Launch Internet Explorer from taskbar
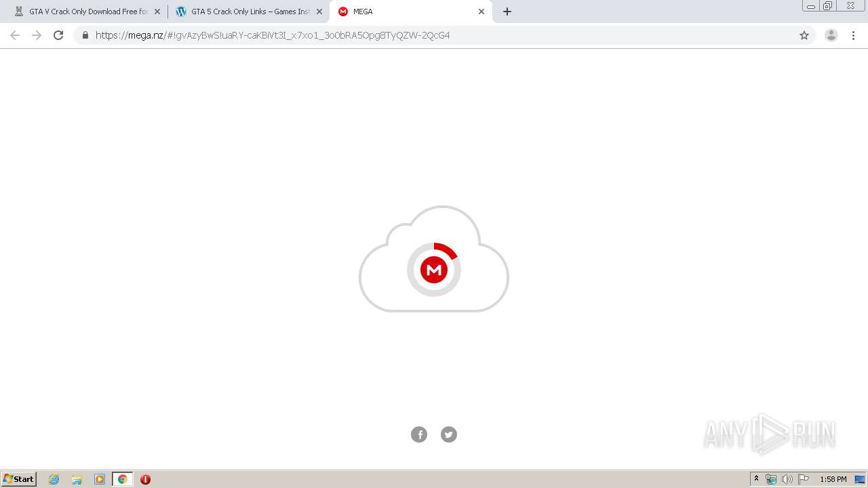The width and height of the screenshot is (868, 488). [54, 479]
